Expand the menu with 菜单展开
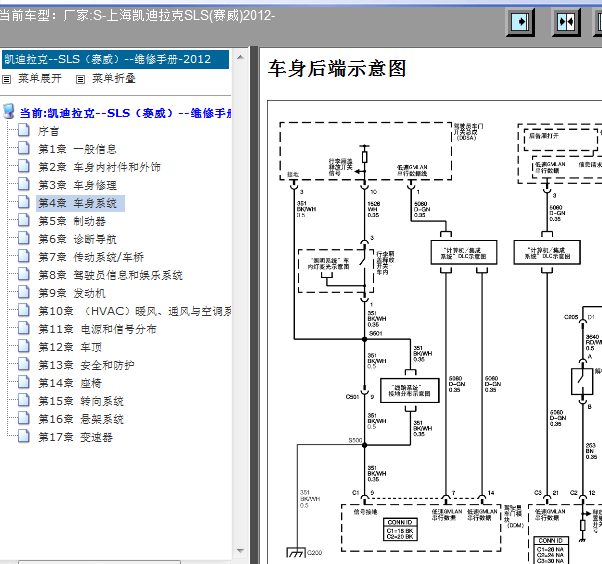The image size is (602, 564). coord(40,79)
